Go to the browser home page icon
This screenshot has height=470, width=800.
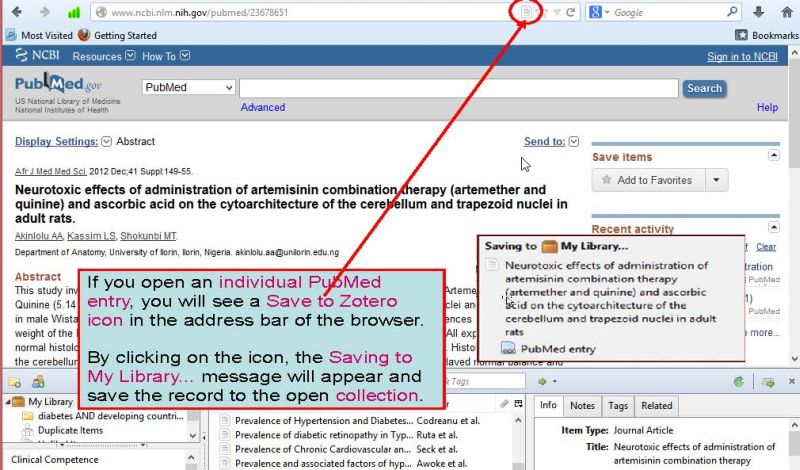pyautogui.click(x=785, y=12)
